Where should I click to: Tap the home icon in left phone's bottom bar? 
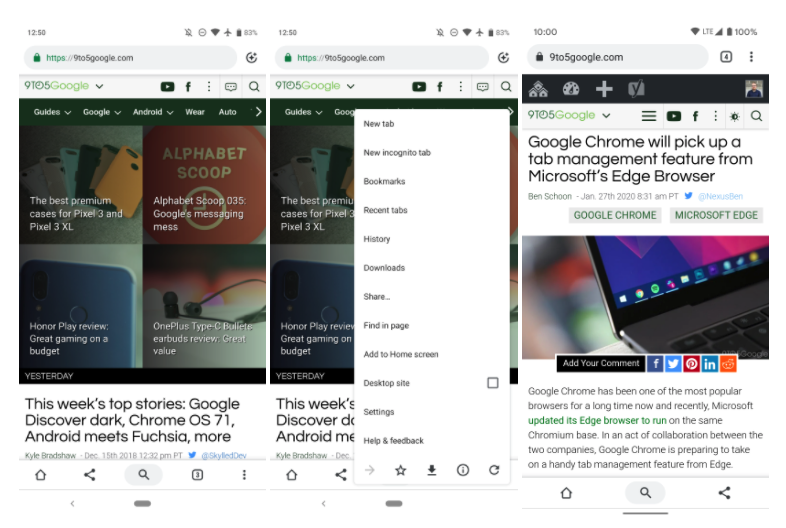click(x=41, y=474)
